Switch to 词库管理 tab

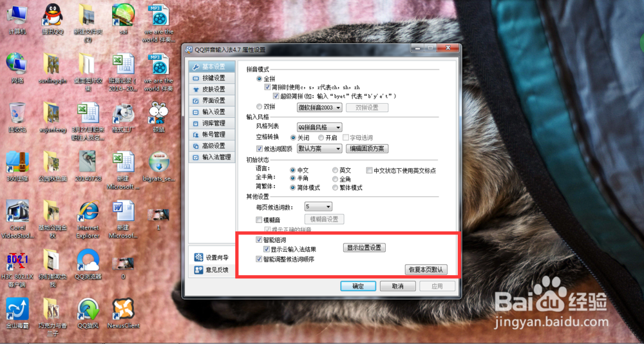tap(212, 123)
